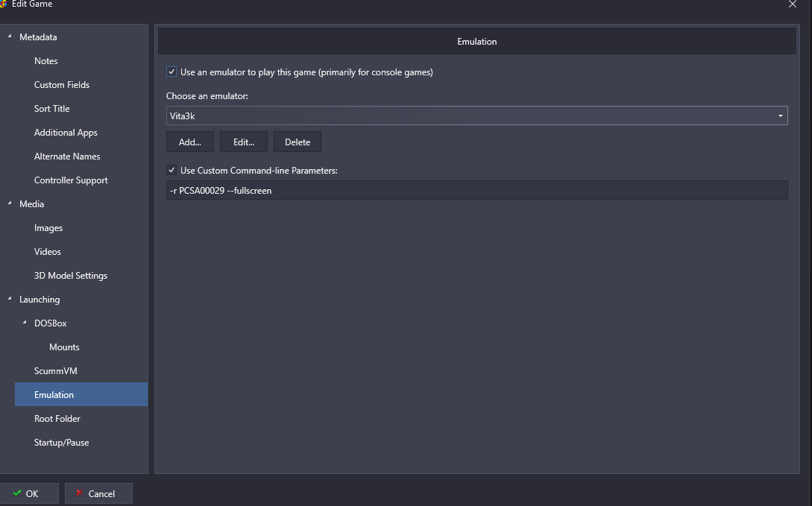Click the LaunchBox app icon in title bar
This screenshot has width=812, height=506.
point(2,4)
